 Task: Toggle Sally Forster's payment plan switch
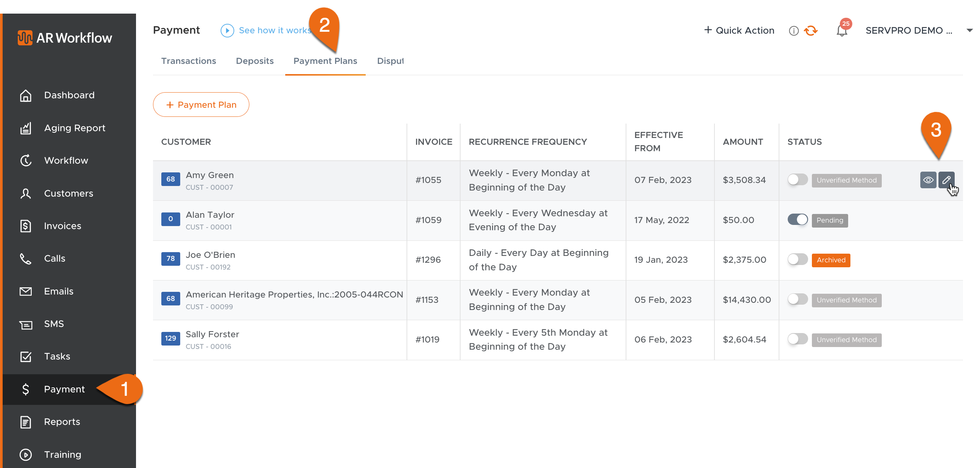tap(798, 339)
